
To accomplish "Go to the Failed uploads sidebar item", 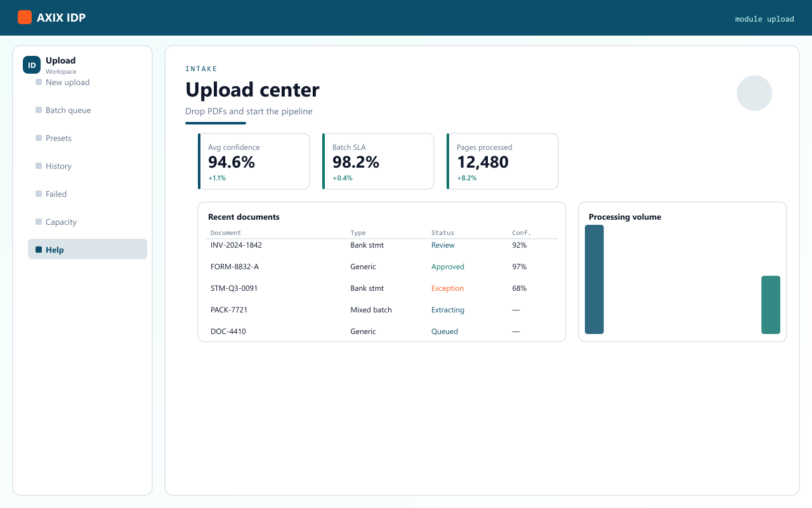I will pyautogui.click(x=88, y=194).
